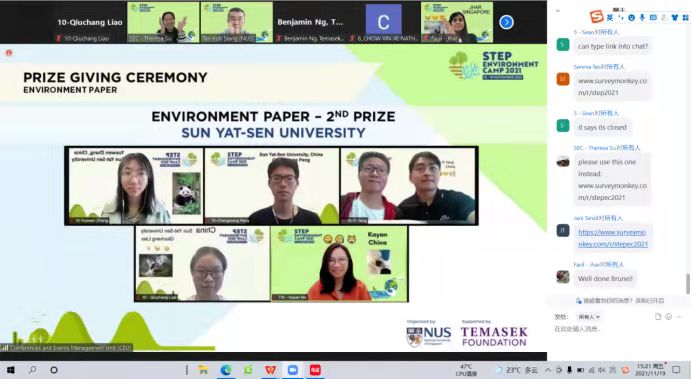
Task: Select Benjamin Ng participant tile
Action: coord(310,22)
